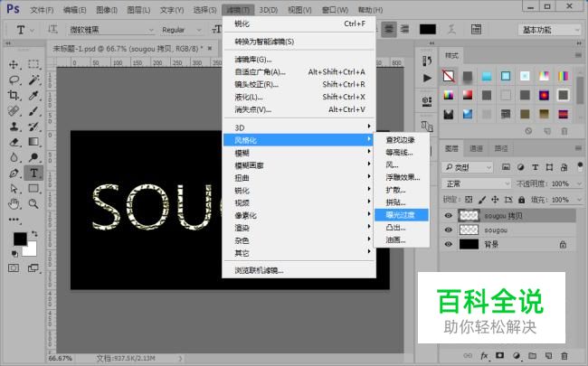Toggle lock image pixels brush icon

point(482,200)
